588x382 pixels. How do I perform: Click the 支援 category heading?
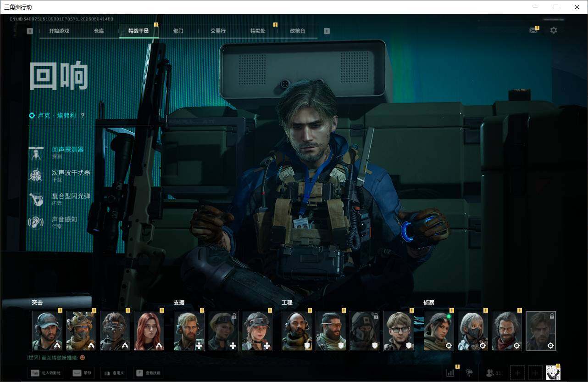point(179,303)
